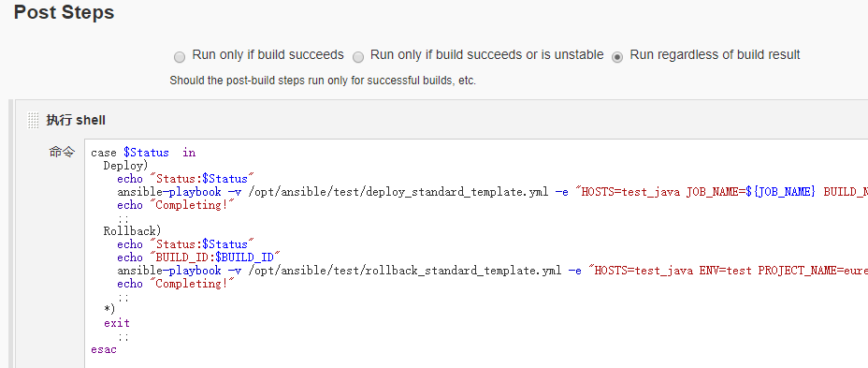The height and width of the screenshot is (368, 868).
Task: Select the 'Run only if build succeeds' radio button
Action: point(180,56)
